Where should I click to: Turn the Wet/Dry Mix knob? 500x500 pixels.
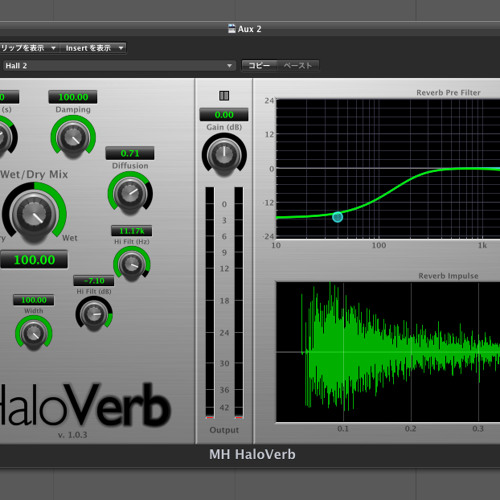tap(34, 214)
